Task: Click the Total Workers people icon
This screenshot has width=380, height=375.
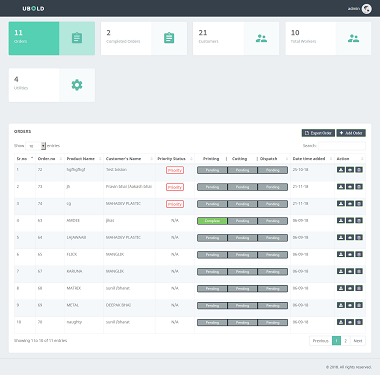Action: point(353,38)
